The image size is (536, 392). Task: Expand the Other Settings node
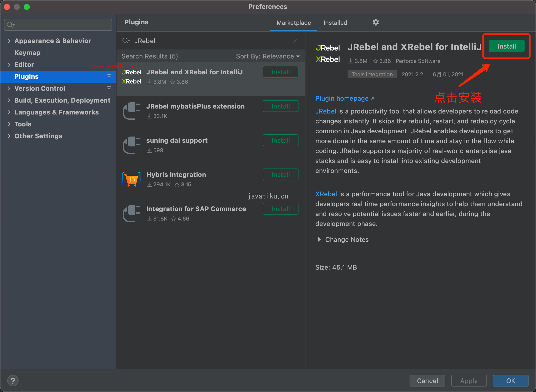pyautogui.click(x=9, y=136)
